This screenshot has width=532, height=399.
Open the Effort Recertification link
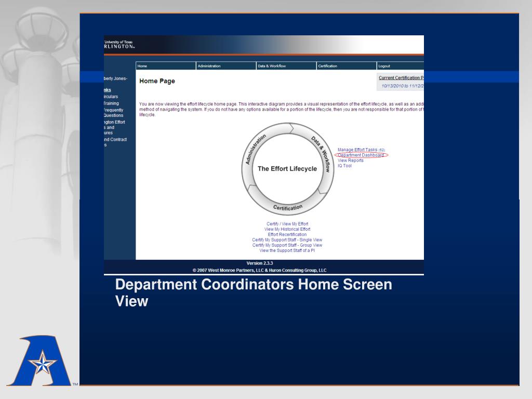pos(287,234)
